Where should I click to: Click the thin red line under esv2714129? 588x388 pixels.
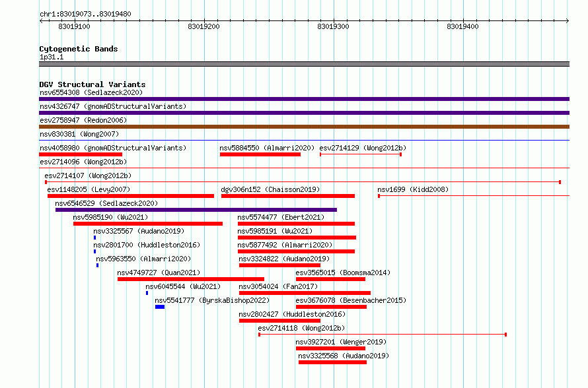(x=361, y=154)
